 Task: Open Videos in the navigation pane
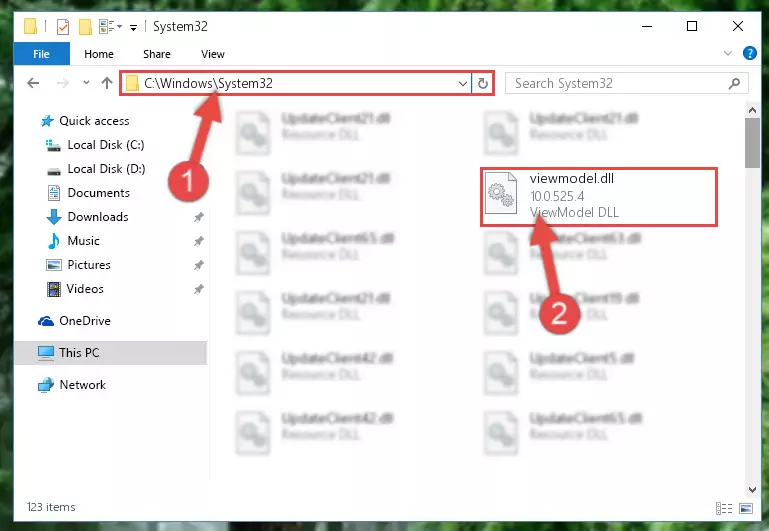click(x=85, y=289)
